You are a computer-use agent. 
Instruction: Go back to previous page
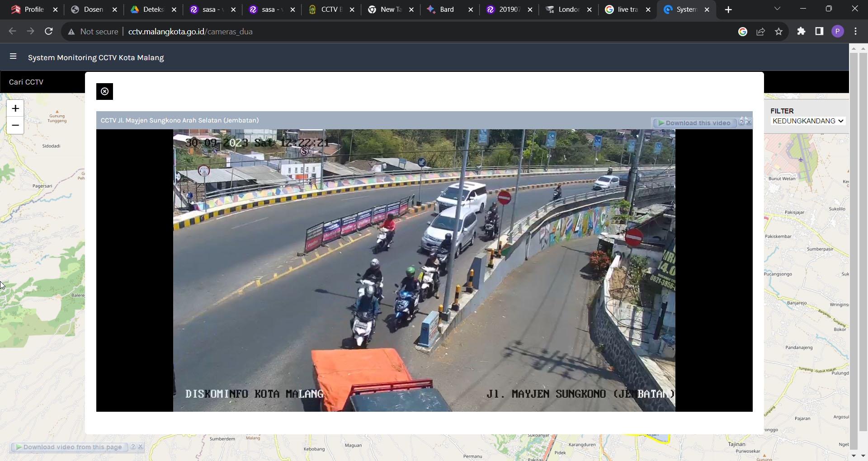click(12, 31)
